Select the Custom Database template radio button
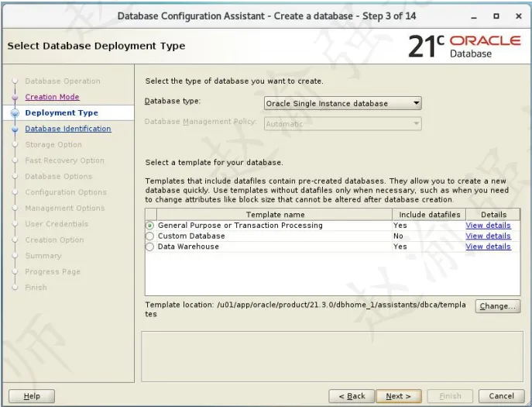The image size is (532, 407). click(149, 236)
